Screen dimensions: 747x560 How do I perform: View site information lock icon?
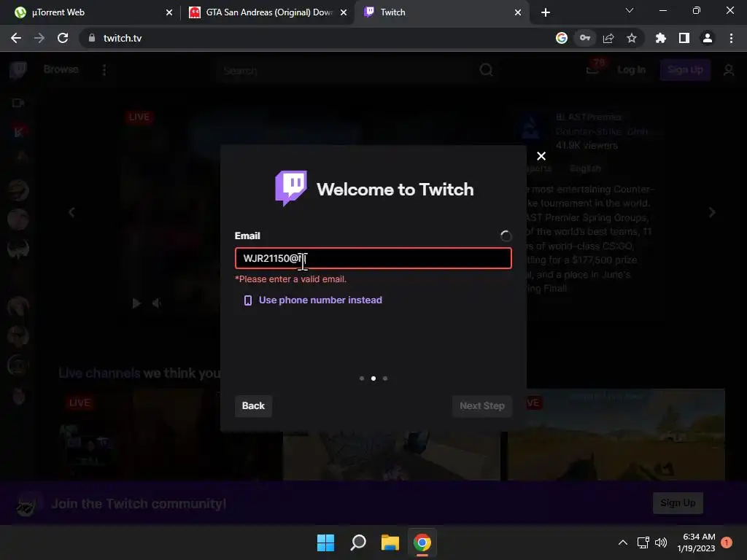[91, 38]
